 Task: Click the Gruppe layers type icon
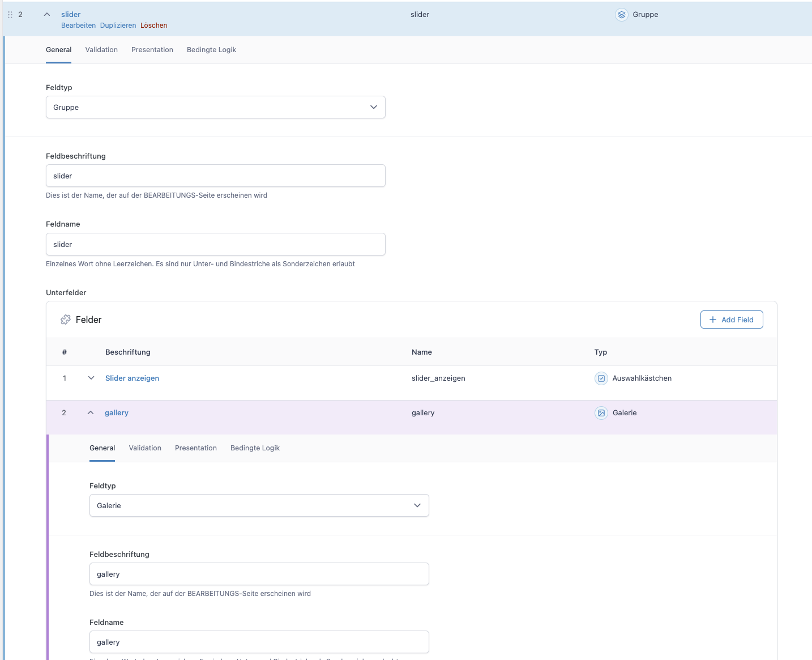click(x=621, y=15)
